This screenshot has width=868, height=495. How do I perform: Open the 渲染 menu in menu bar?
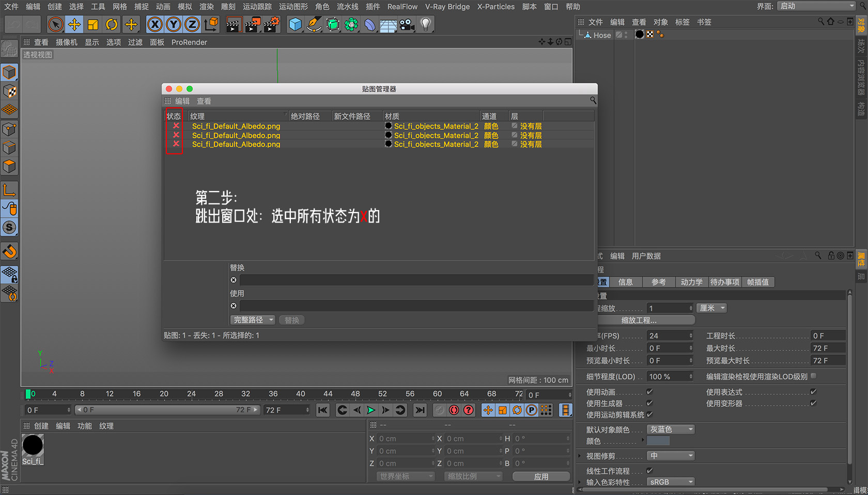[x=207, y=6]
